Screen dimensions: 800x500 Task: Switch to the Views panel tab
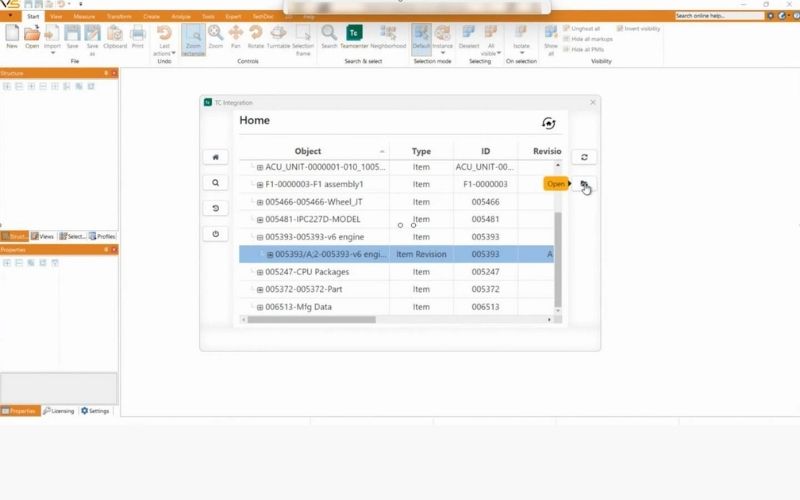(x=42, y=236)
